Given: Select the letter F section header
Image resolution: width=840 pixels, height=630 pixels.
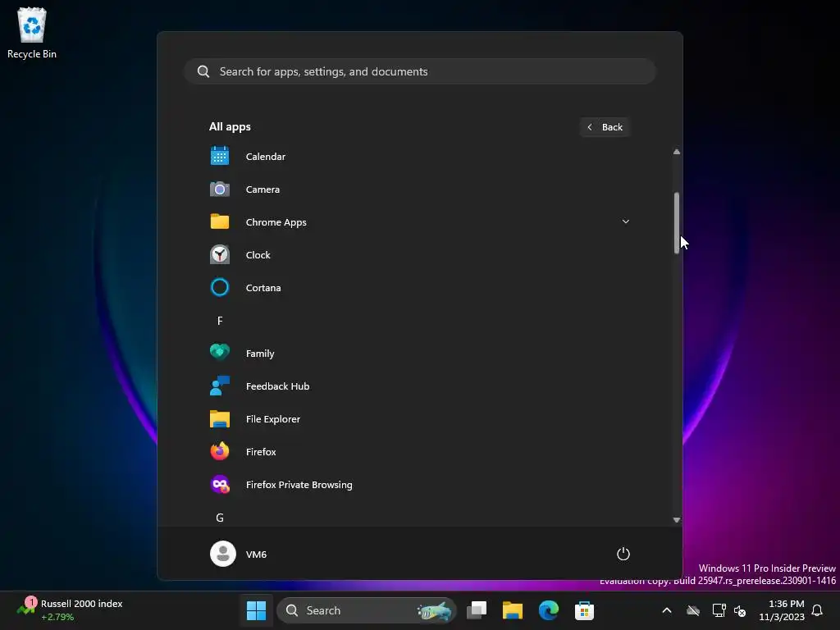Looking at the screenshot, I should tap(220, 321).
